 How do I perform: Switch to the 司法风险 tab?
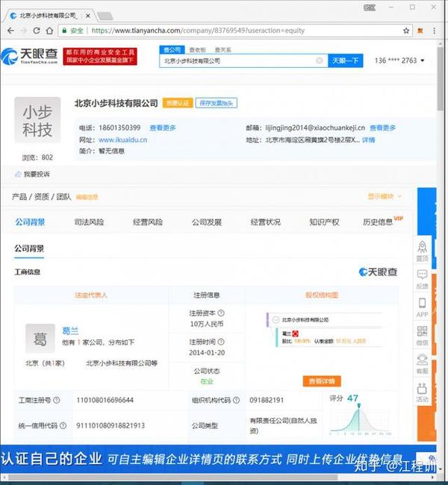point(89,222)
